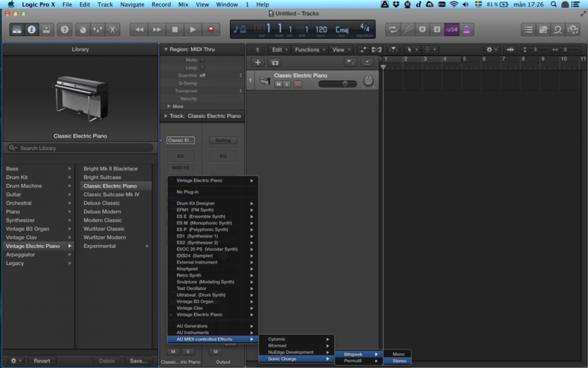Screen dimensions: 588x368
Task: Toggle the Count-in 1234 button
Action: (x=451, y=29)
